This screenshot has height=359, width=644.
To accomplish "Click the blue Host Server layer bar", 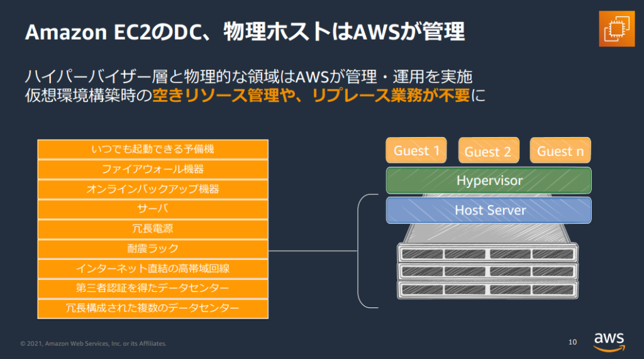I will click(x=489, y=210).
